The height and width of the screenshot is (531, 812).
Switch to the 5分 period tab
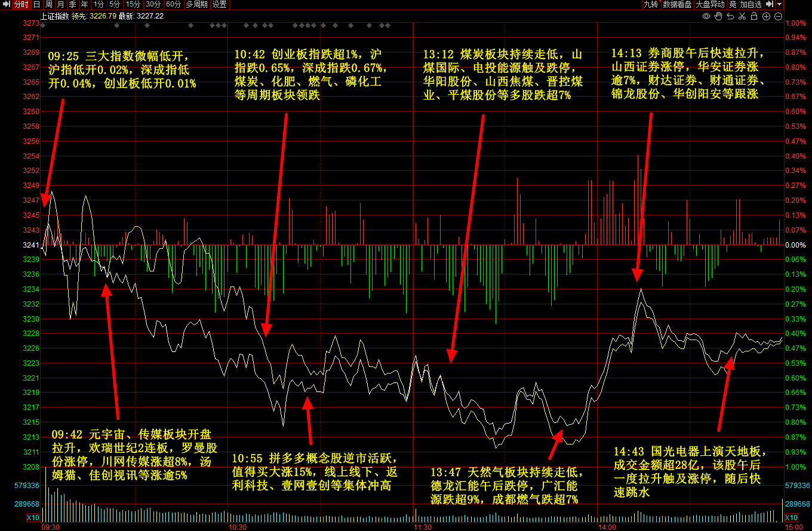coord(114,4)
